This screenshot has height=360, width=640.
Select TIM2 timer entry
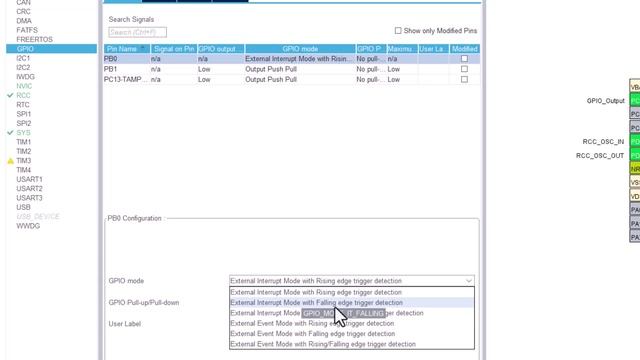pos(24,151)
